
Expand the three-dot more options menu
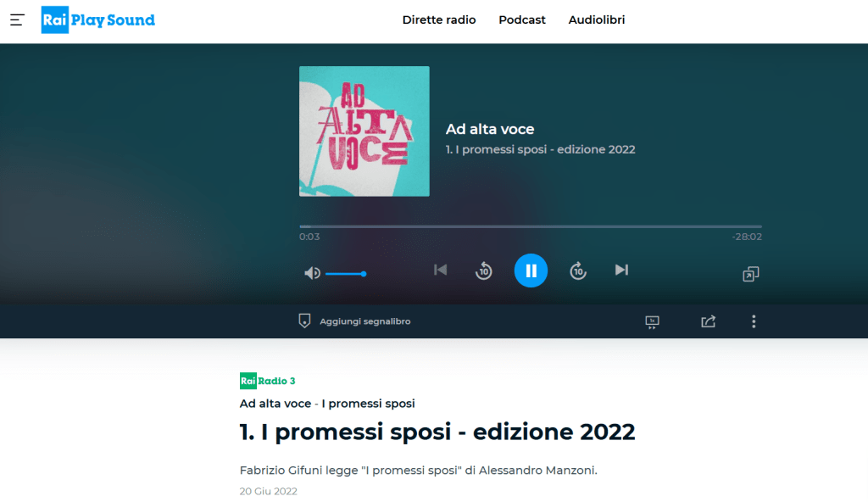click(x=754, y=321)
